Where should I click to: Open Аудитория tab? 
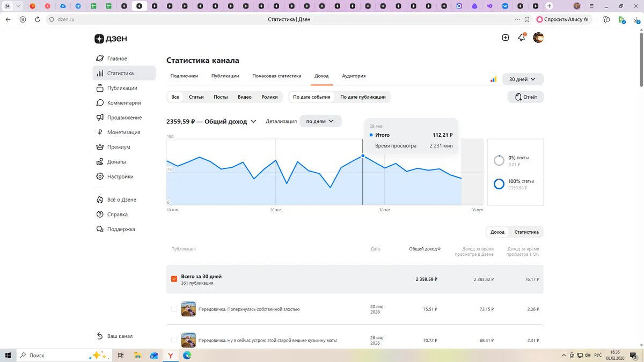pos(354,76)
